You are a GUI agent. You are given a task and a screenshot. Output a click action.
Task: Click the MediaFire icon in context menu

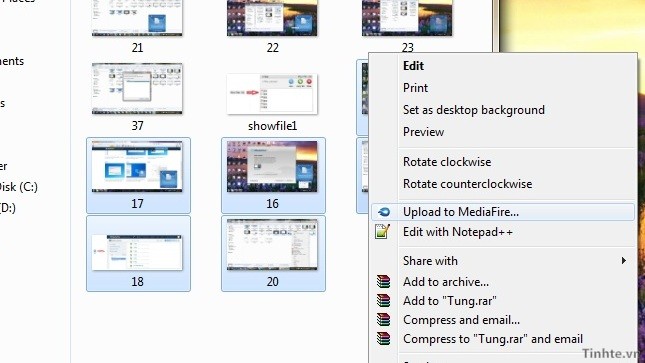tap(384, 212)
